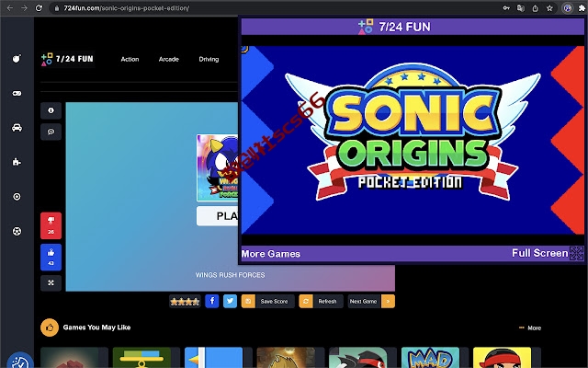Click the 7/24 FUN site logo

[x=67, y=59]
